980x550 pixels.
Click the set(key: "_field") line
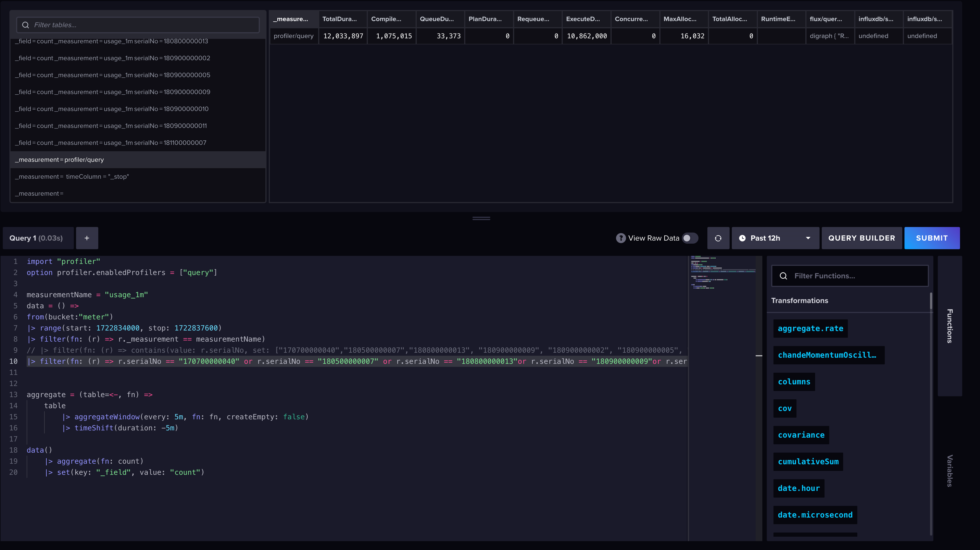pyautogui.click(x=124, y=472)
